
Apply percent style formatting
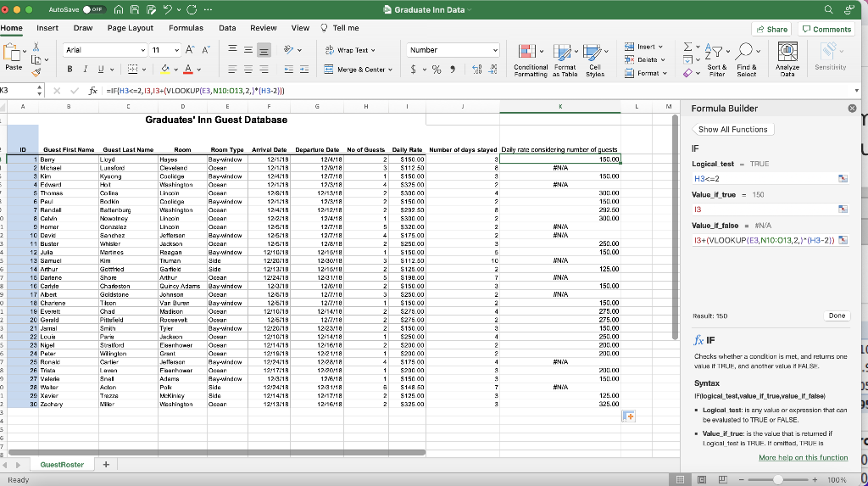pyautogui.click(x=437, y=70)
